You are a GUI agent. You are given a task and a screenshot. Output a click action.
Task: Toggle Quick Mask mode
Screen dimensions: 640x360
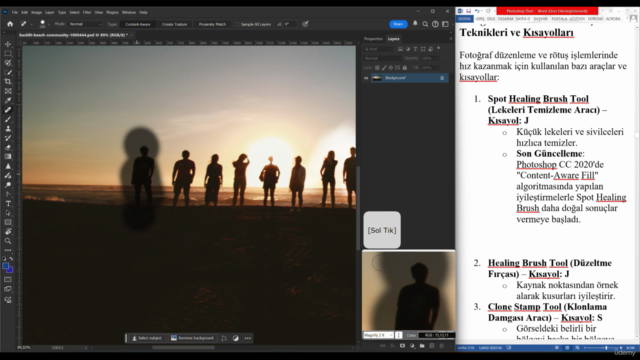click(8, 280)
